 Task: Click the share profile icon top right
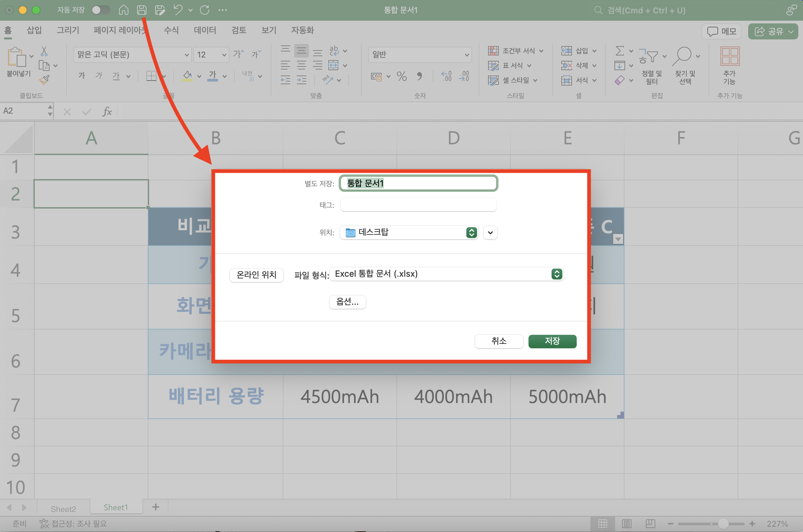[x=791, y=10]
